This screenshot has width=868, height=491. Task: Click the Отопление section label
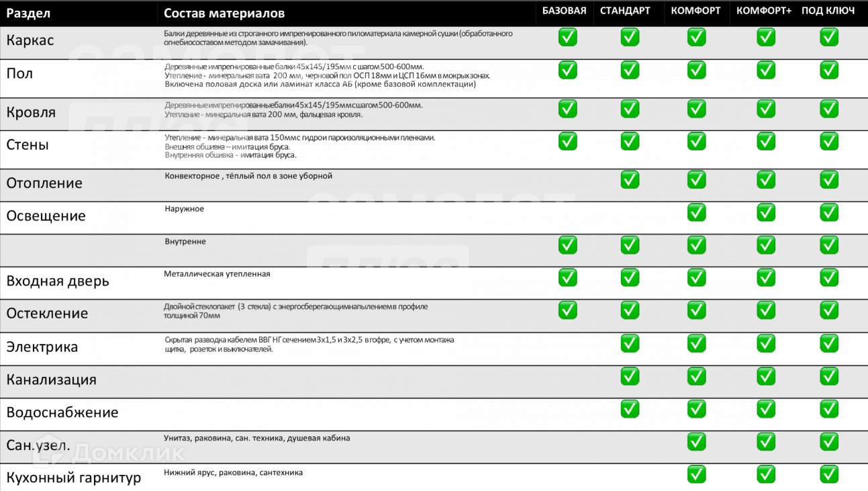(x=44, y=183)
